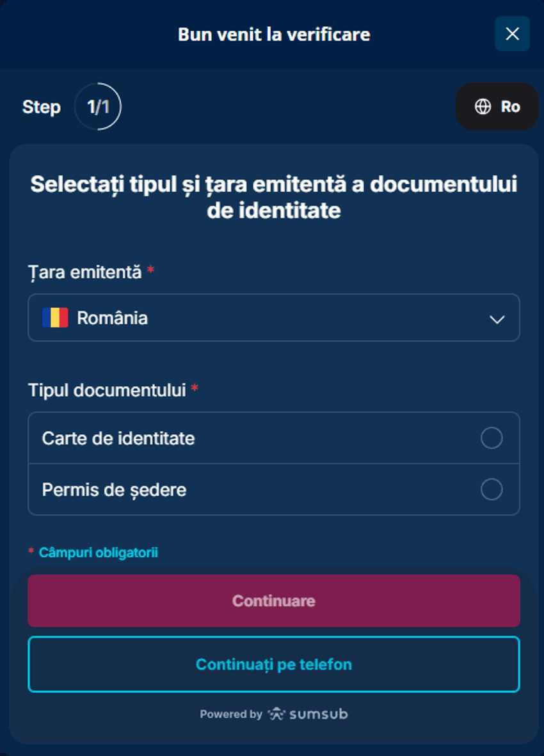Click the Sumsub logo icon
The image size is (544, 756).
coord(276,714)
